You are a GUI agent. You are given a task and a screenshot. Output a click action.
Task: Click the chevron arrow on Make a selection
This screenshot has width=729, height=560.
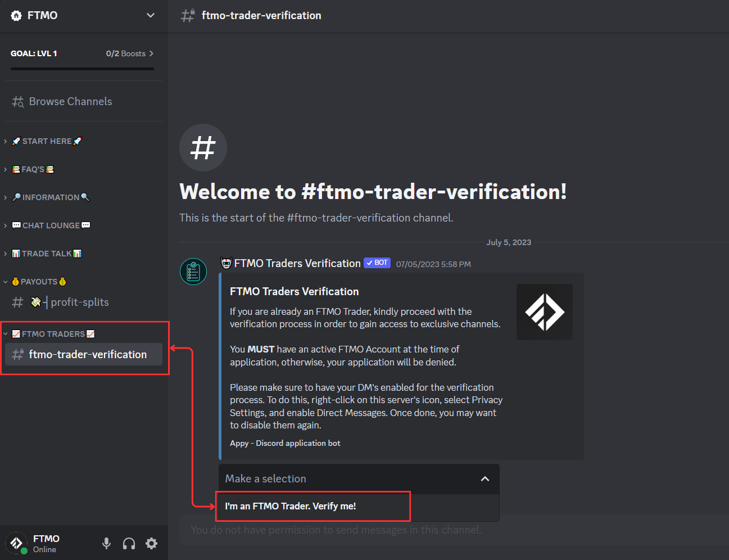[x=485, y=479]
